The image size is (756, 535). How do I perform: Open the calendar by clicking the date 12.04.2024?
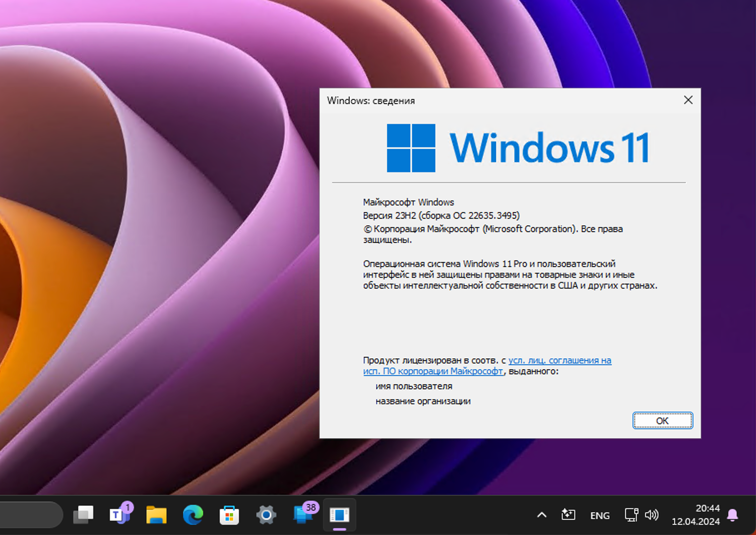(x=698, y=522)
